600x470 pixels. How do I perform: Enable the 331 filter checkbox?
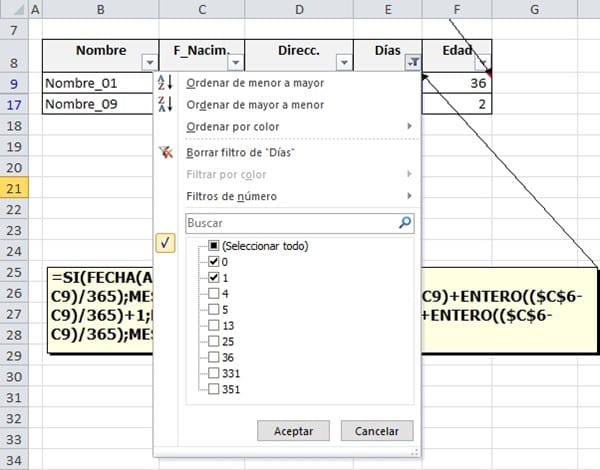(213, 374)
